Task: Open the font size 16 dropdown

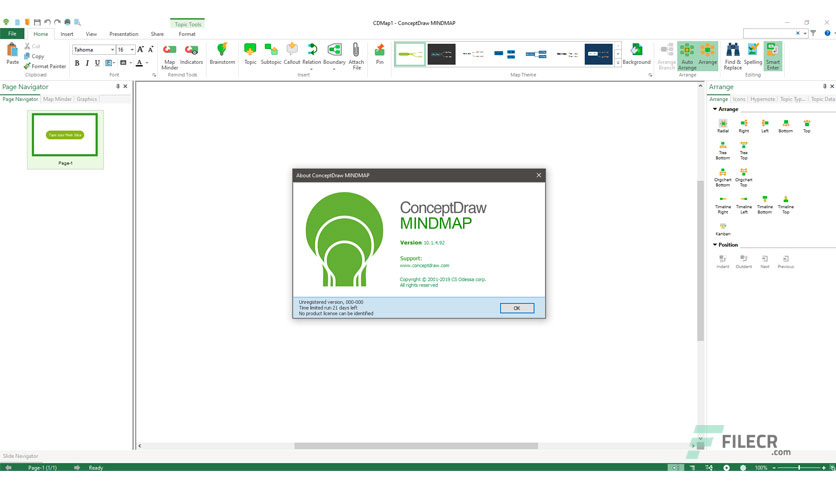Action: 132,50
